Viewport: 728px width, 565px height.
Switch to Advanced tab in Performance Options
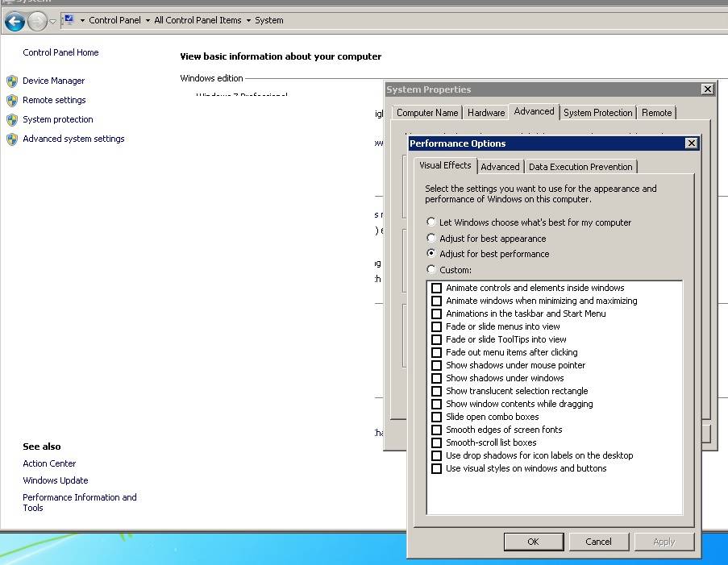500,167
